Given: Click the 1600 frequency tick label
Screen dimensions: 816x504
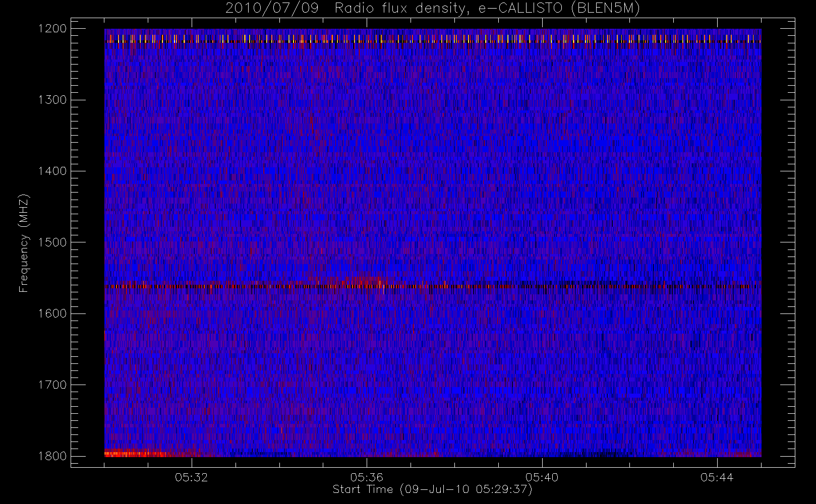Looking at the screenshot, I should coord(53,313).
